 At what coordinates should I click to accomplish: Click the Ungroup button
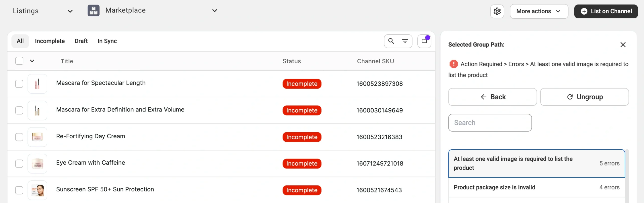point(584,97)
